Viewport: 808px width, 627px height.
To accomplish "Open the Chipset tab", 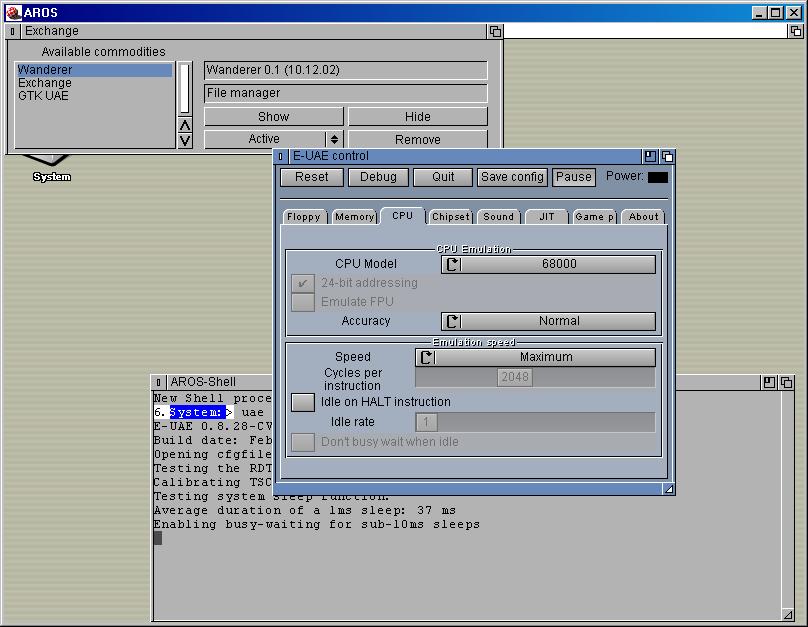I will coord(451,217).
